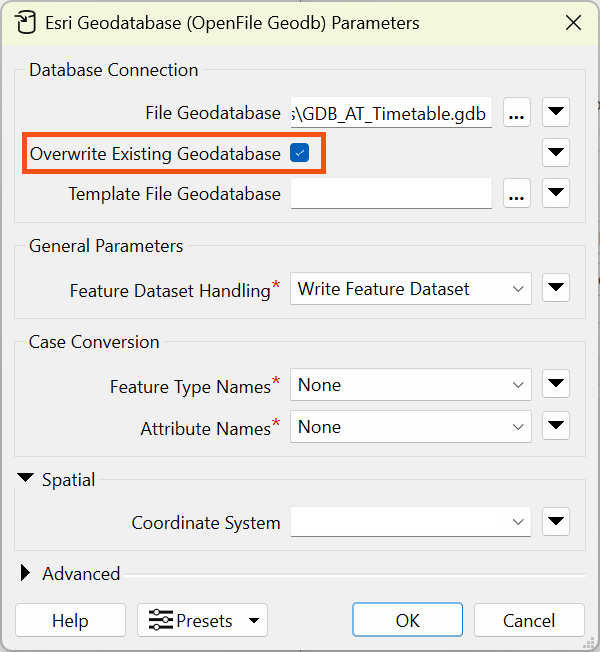Click the Template File Geodatabase field
The image size is (600, 652).
coord(391,193)
